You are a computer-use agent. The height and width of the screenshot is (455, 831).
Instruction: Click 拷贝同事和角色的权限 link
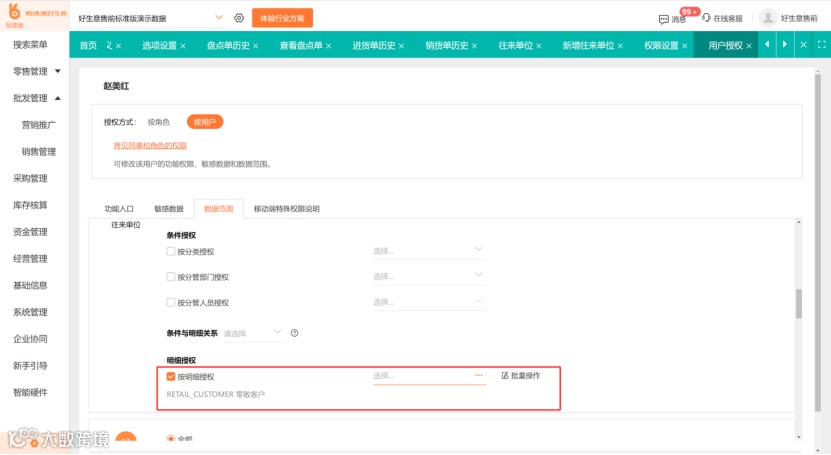[x=150, y=146]
